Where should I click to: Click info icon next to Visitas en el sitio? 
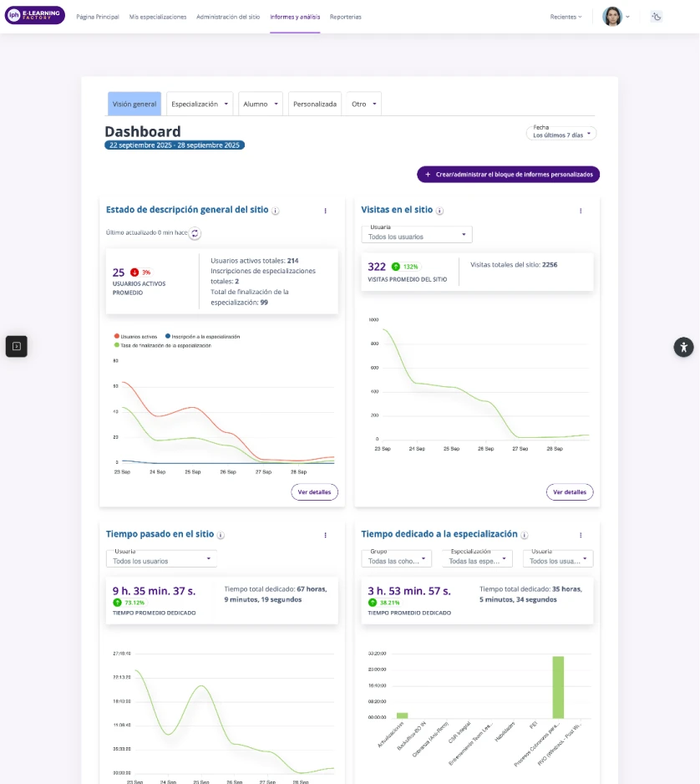coord(439,211)
